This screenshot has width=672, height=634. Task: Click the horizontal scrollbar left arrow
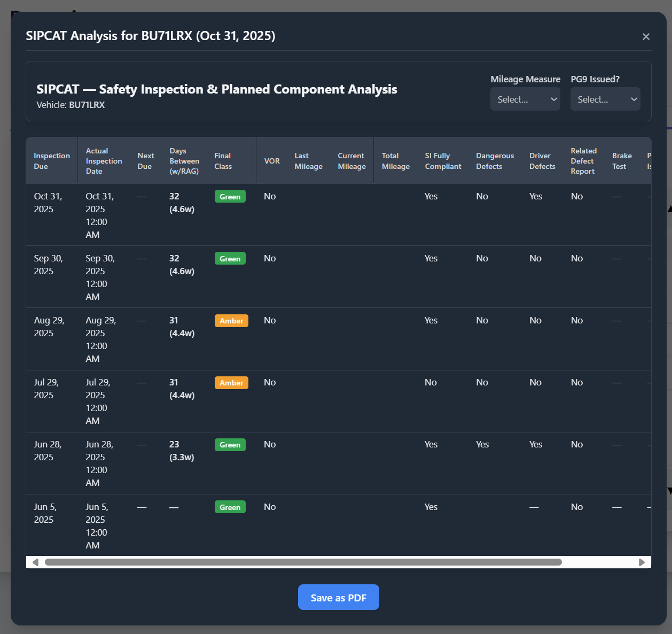[35, 562]
